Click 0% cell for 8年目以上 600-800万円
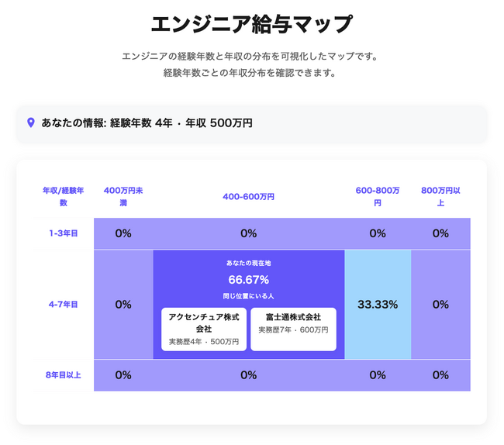 click(378, 375)
